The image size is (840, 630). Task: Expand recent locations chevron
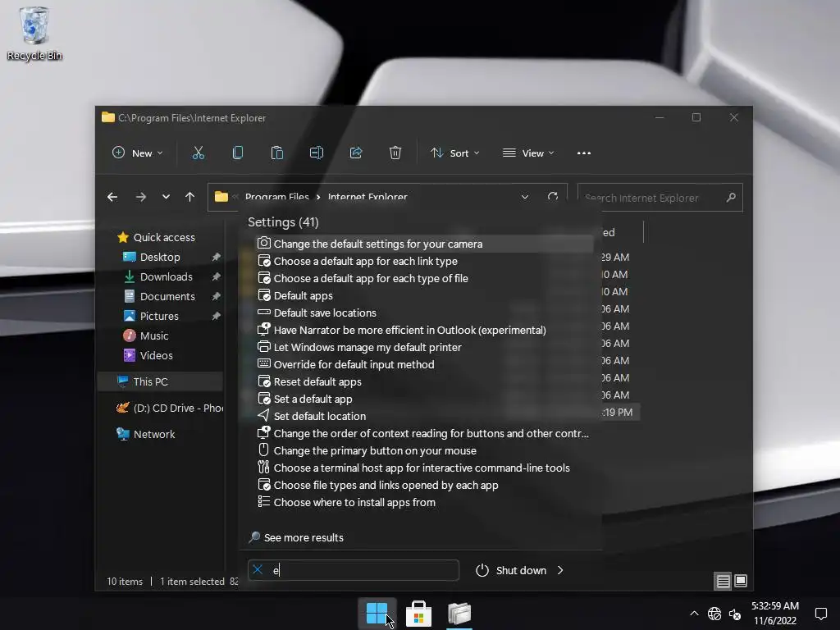166,197
